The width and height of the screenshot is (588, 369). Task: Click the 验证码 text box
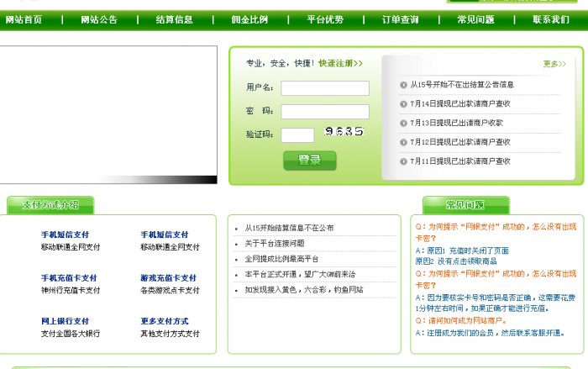[x=297, y=135]
